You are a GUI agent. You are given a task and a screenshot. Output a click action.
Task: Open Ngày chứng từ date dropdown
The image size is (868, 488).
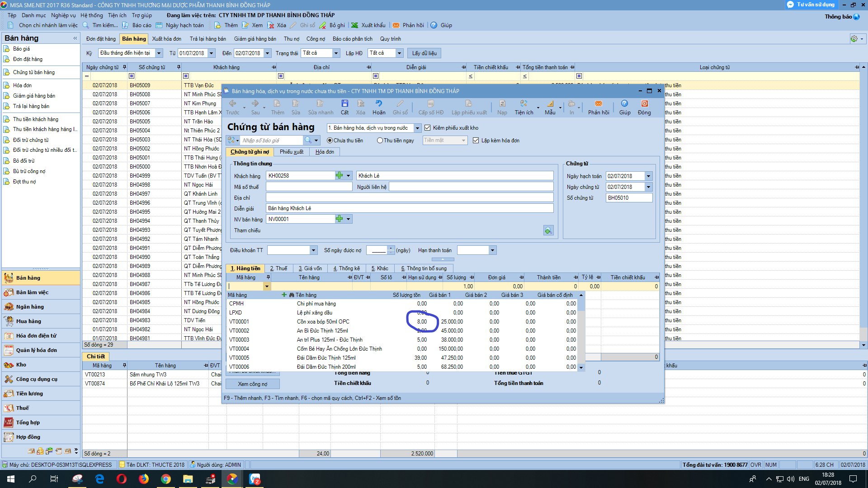(649, 187)
